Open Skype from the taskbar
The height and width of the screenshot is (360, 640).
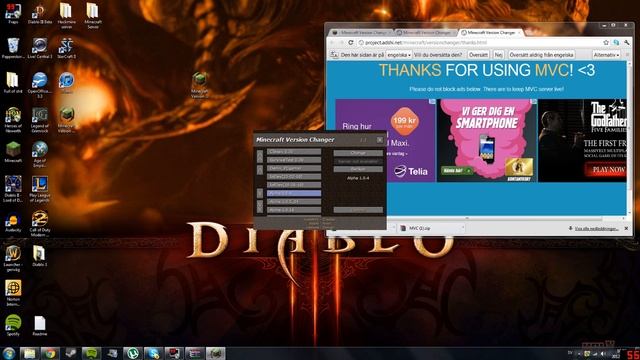(153, 353)
